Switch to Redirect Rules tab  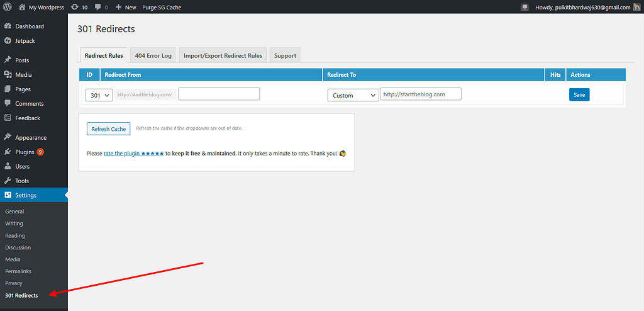pyautogui.click(x=104, y=55)
